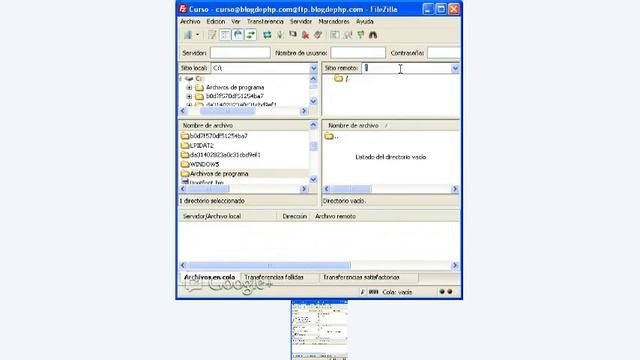Screen dimensions: 640x360
Task: Open the Sitio remoto path dropdown
Action: tap(455, 68)
